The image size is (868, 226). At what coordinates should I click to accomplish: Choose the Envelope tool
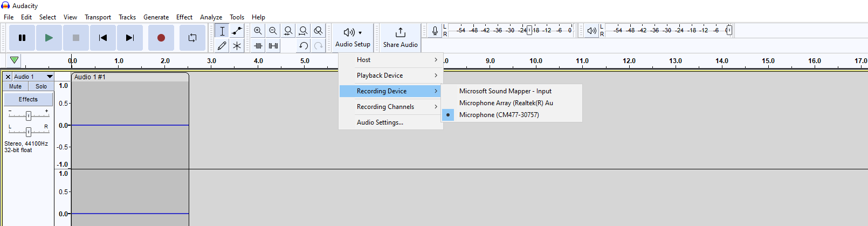[237, 31]
